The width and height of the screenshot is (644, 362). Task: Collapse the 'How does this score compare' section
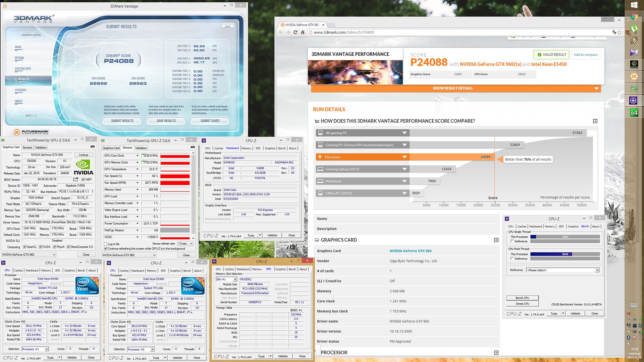click(595, 121)
